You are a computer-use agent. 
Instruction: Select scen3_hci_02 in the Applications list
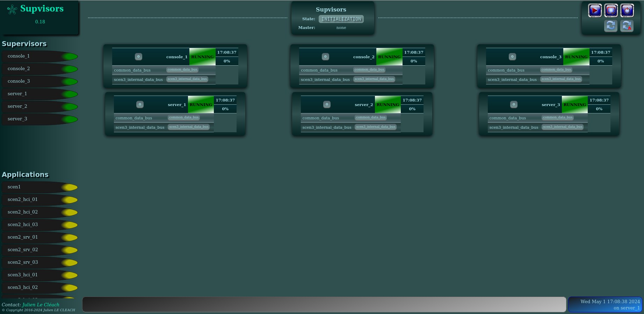pos(40,287)
